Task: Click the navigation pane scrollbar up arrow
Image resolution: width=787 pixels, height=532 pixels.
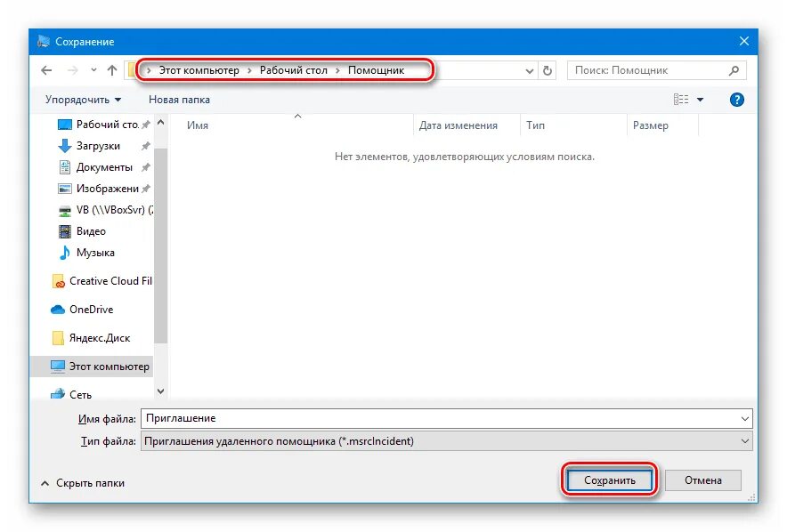Action: (x=160, y=122)
